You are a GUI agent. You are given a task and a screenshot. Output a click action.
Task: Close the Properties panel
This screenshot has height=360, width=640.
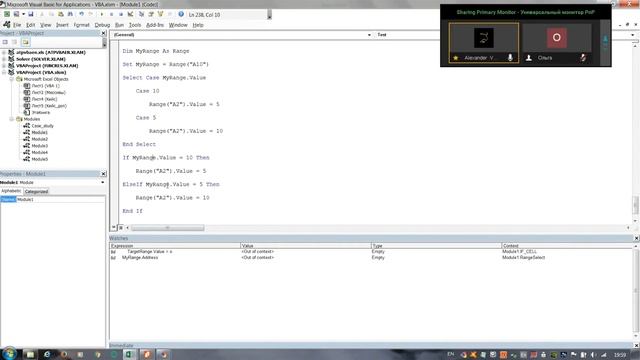(103, 174)
